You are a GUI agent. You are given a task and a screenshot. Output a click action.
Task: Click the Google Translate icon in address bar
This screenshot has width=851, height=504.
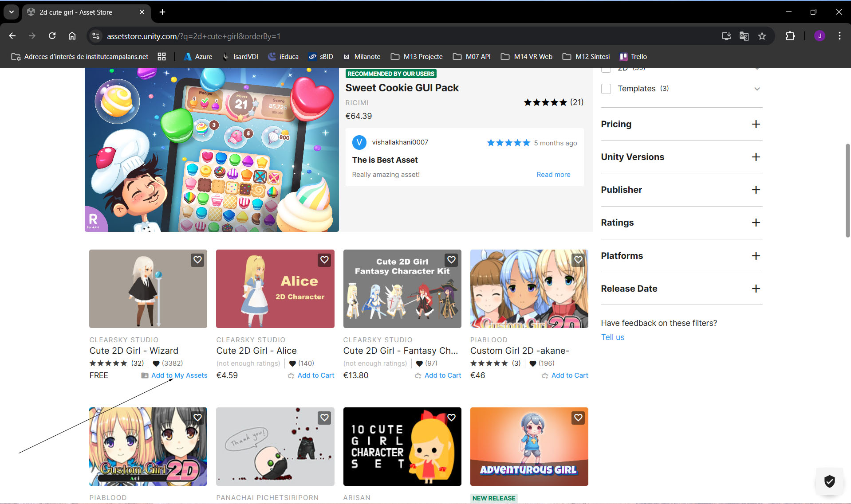coord(744,36)
